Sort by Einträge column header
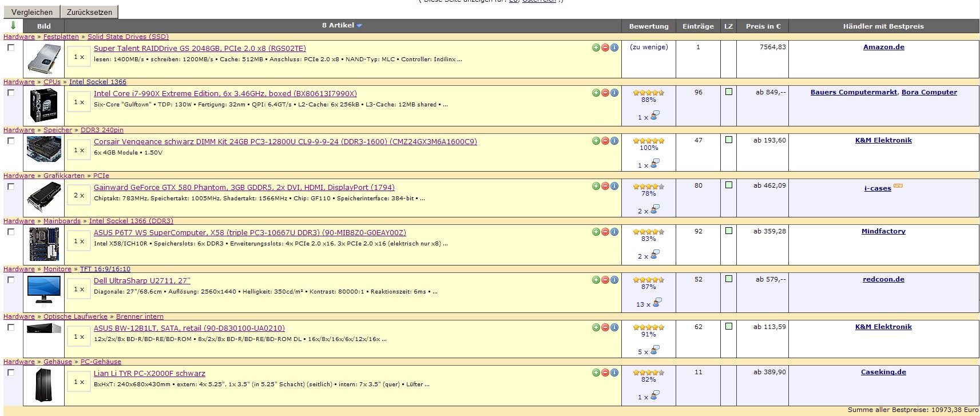Image resolution: width=980 pixels, height=416 pixels. [698, 26]
